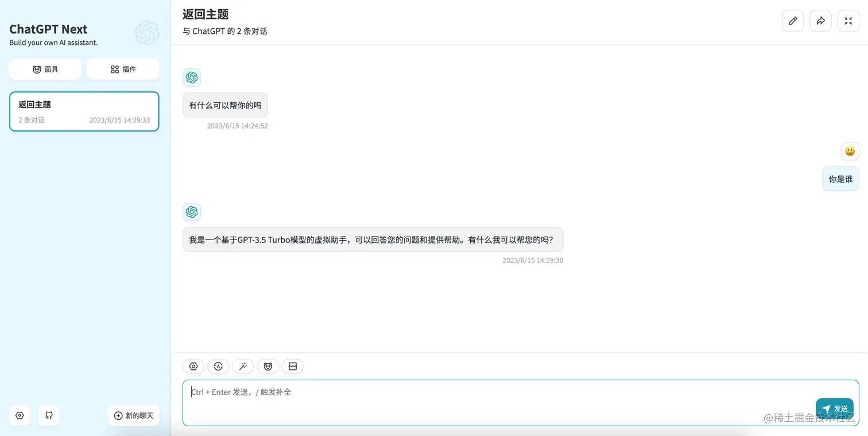This screenshot has height=436, width=868.
Task: Open the 插件 plugins panel
Action: pos(123,69)
